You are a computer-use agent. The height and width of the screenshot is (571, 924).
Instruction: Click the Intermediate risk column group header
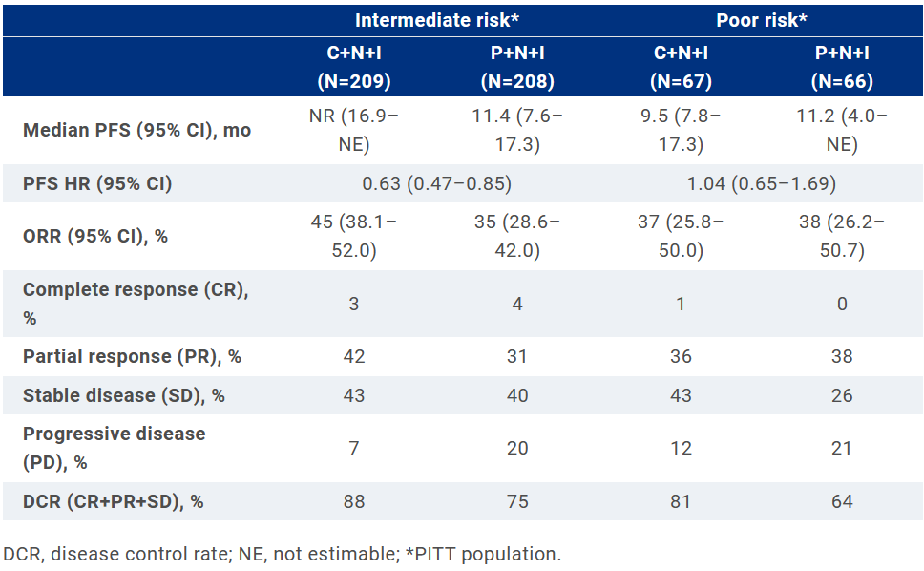[436, 20]
